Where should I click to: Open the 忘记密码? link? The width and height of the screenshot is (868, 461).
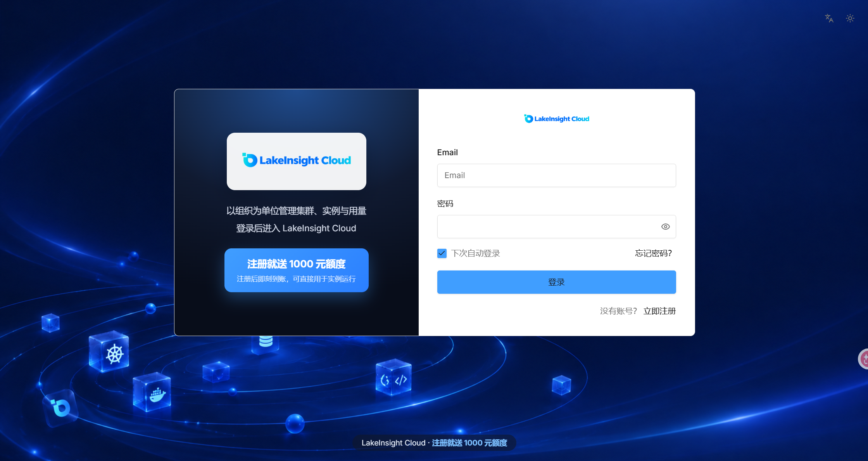pyautogui.click(x=653, y=253)
